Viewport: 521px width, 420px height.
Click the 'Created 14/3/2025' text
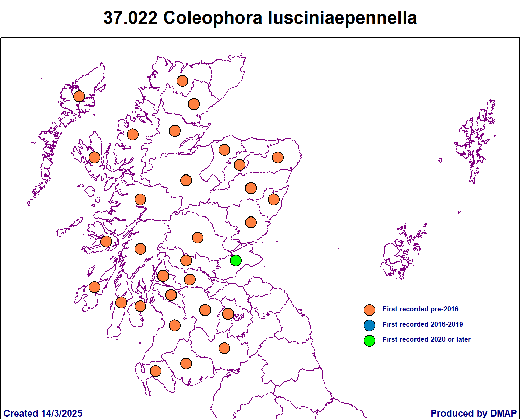click(43, 413)
